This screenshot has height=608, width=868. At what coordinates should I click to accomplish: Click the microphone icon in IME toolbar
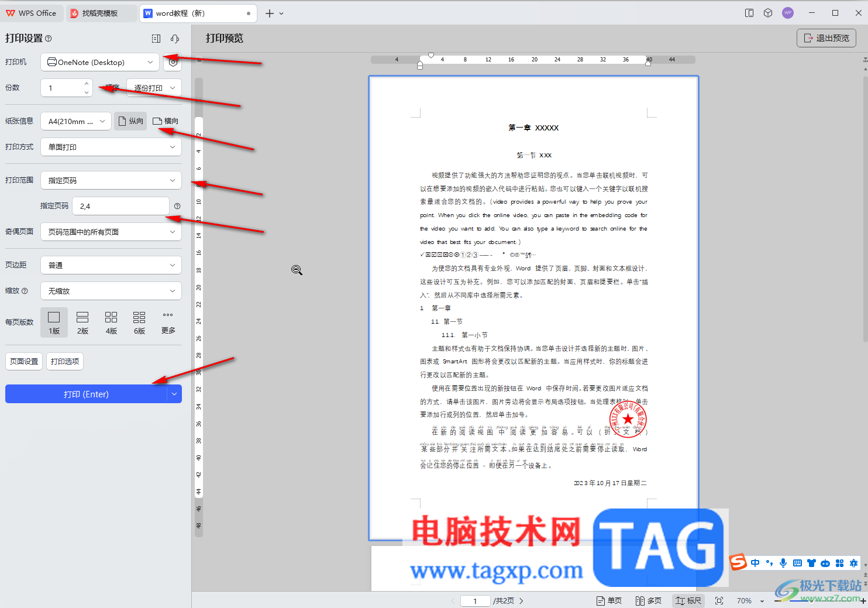783,563
